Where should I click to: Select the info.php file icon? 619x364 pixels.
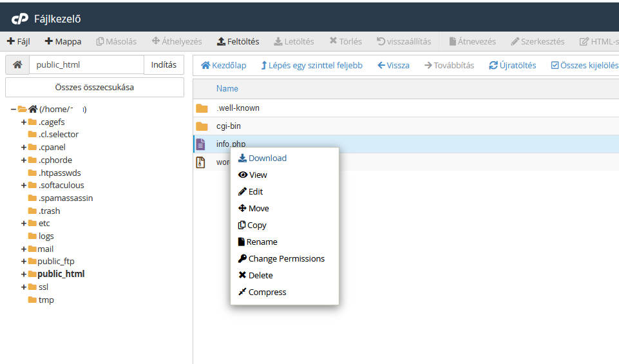coord(200,144)
